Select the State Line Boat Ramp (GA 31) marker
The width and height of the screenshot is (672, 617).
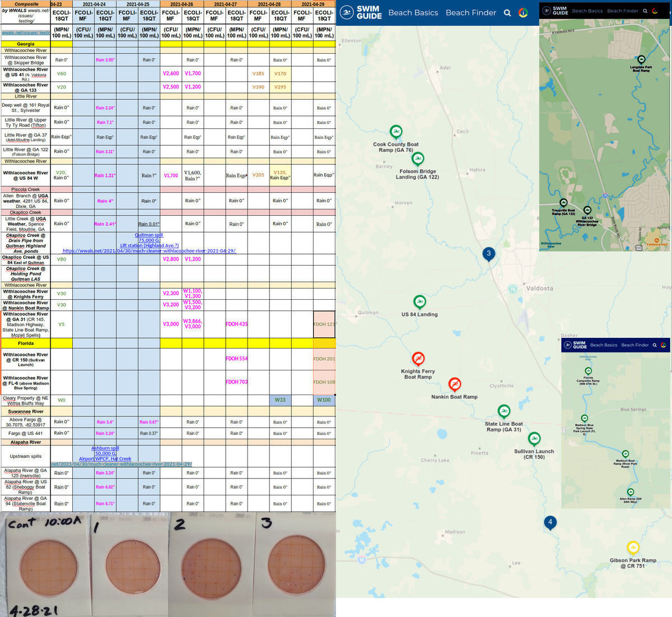pyautogui.click(x=504, y=412)
